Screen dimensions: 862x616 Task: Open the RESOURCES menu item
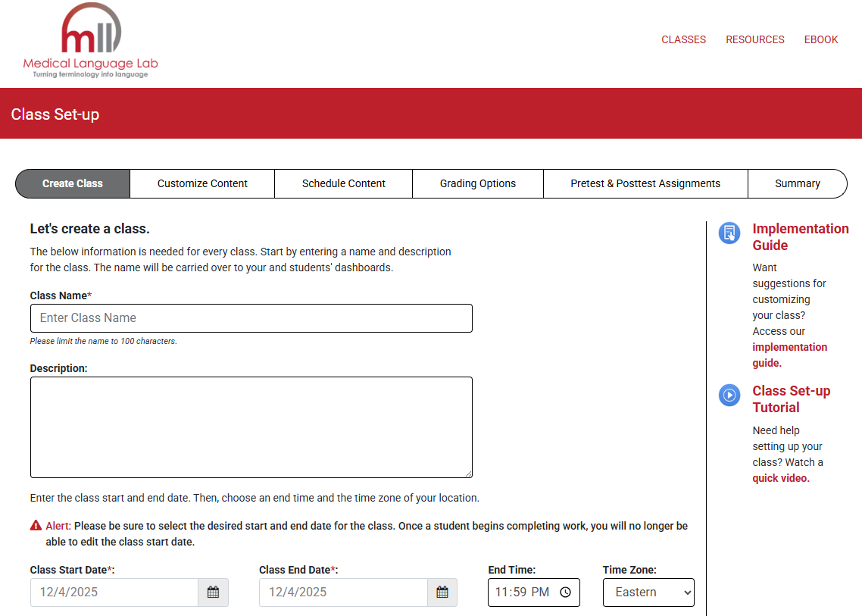(x=754, y=39)
